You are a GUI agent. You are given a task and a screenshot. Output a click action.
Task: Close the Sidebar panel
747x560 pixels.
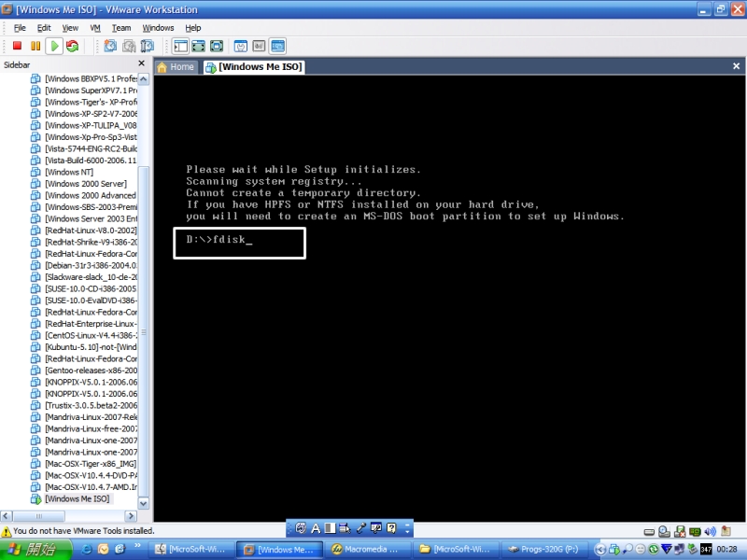(x=141, y=63)
